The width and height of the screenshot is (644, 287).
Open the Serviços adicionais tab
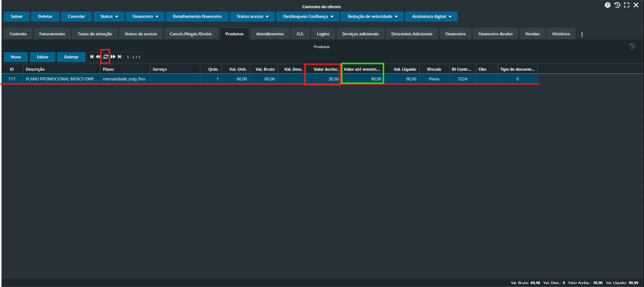(360, 34)
